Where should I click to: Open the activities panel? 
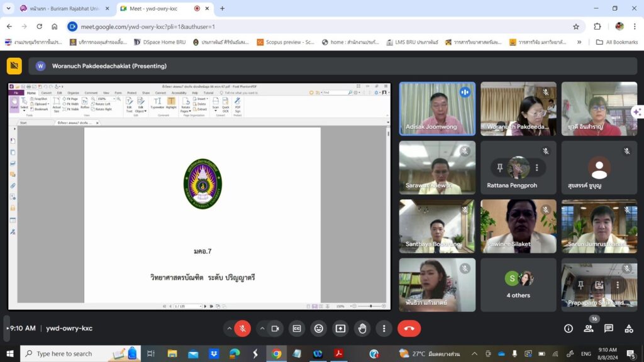coord(629,328)
